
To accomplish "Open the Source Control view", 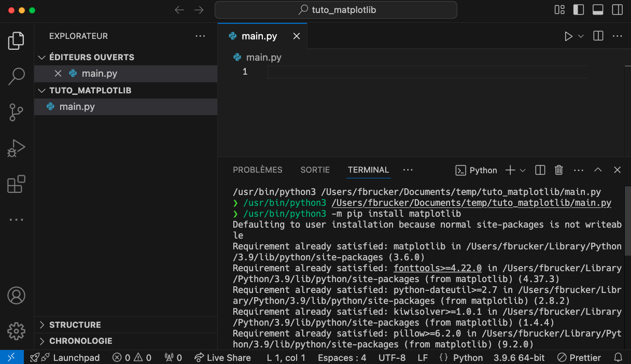I will [17, 112].
